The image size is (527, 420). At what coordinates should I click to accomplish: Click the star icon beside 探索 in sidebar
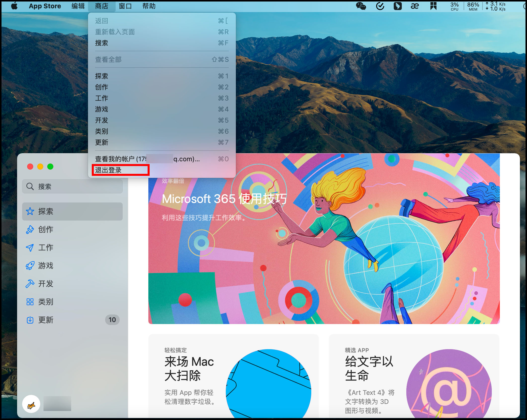pos(30,211)
